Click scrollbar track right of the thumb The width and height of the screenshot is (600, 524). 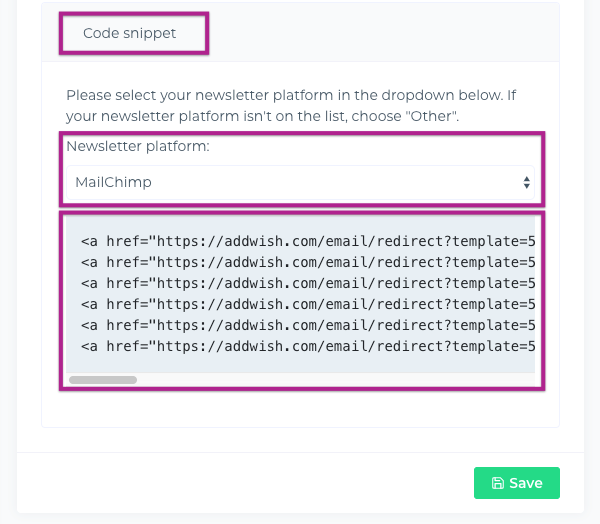pyautogui.click(x=330, y=380)
